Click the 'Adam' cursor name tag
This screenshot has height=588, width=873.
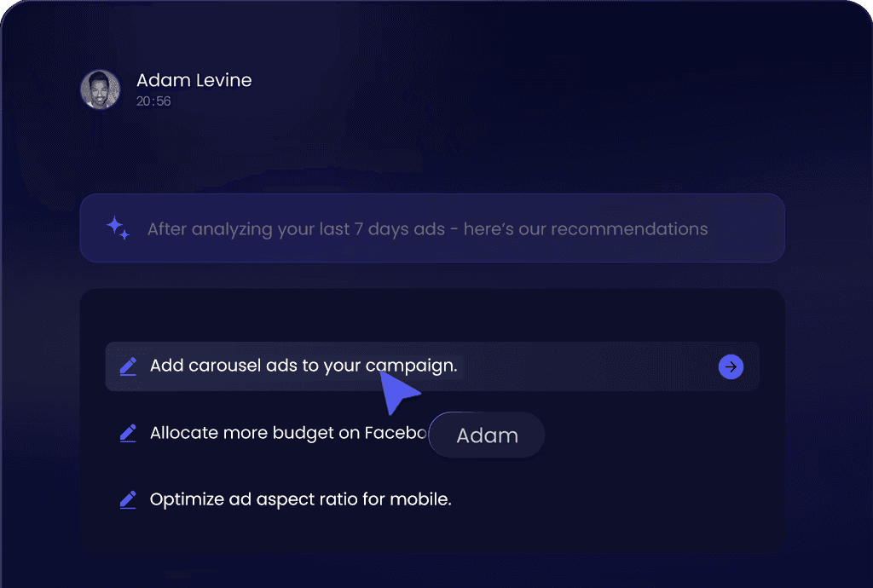click(x=487, y=435)
